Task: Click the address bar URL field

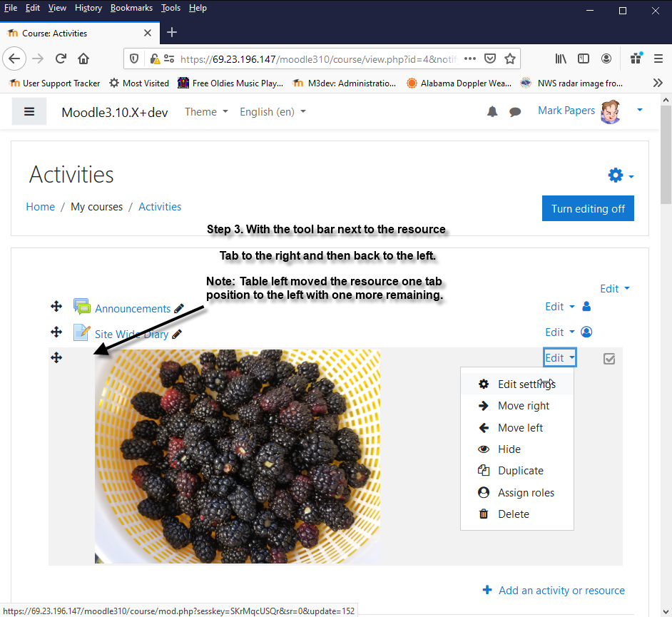Action: tap(319, 58)
